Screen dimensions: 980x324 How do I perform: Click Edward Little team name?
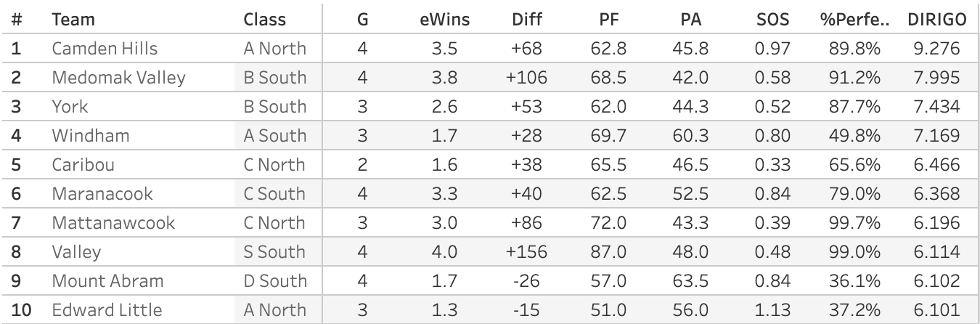[107, 310]
